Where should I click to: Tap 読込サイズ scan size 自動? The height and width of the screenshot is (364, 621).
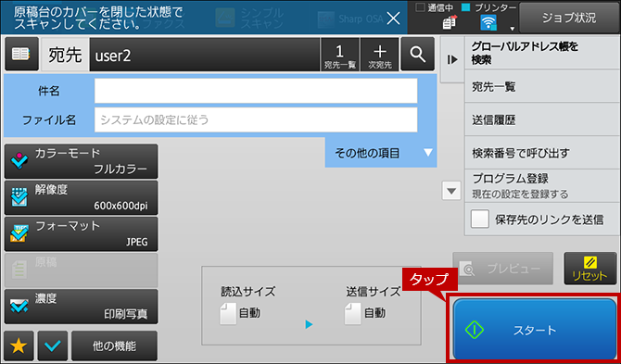240,314
